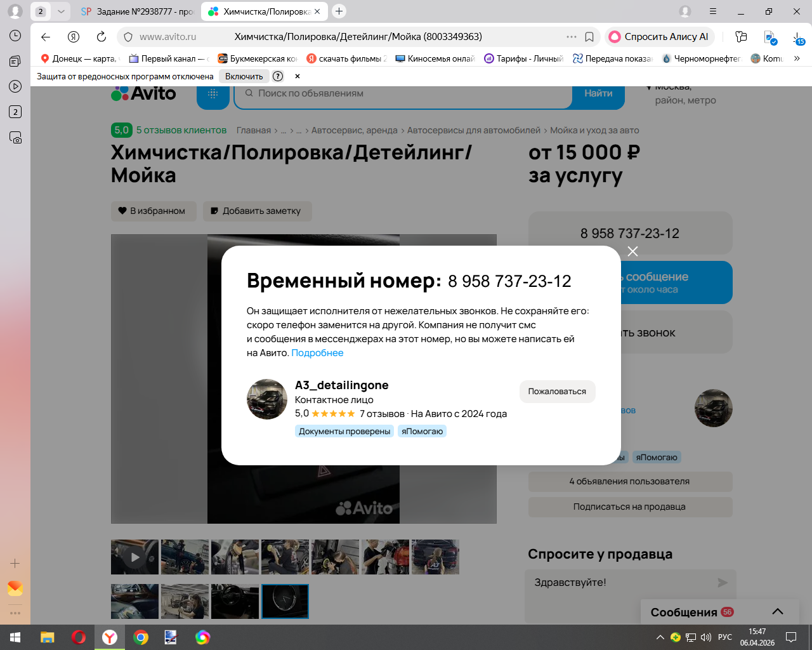This screenshot has height=650, width=812.
Task: Click the Пожаловаться button
Action: [557, 392]
